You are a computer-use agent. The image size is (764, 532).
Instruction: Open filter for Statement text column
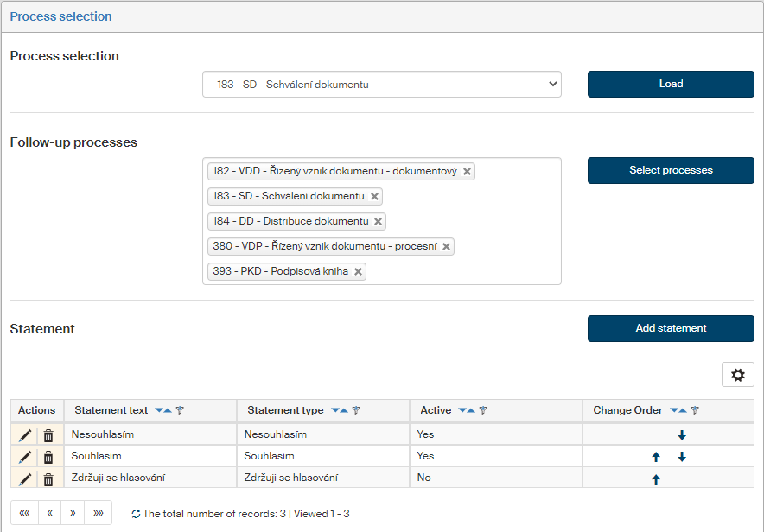click(x=181, y=410)
